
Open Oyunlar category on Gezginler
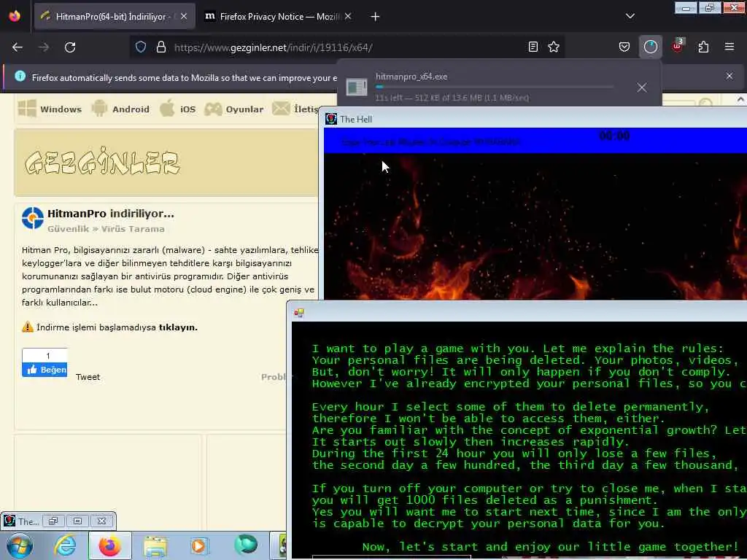coord(233,109)
